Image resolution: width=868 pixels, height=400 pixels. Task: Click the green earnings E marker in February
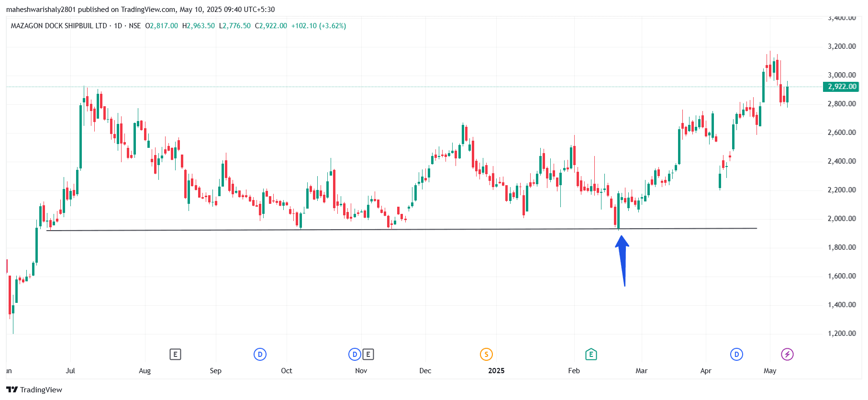591,355
